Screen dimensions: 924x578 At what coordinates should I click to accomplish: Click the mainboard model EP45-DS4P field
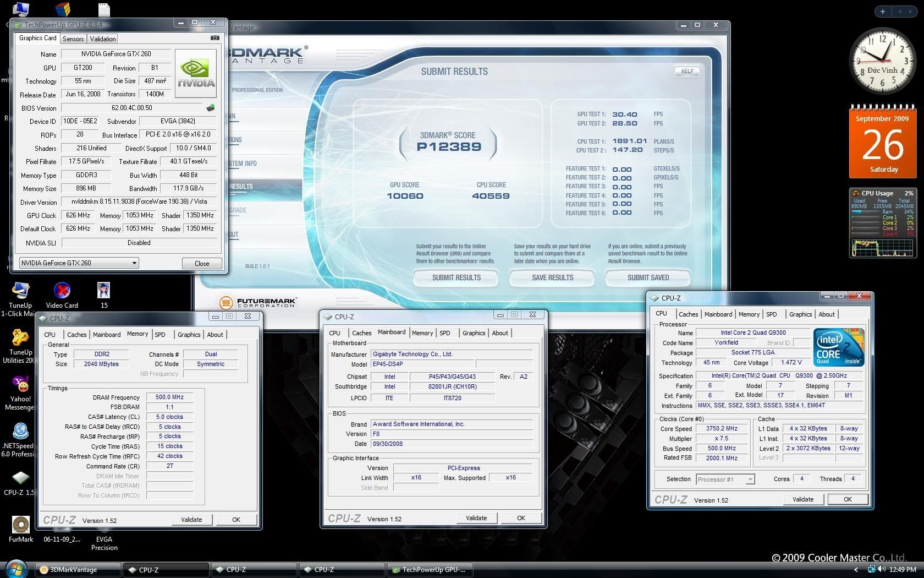click(x=422, y=364)
